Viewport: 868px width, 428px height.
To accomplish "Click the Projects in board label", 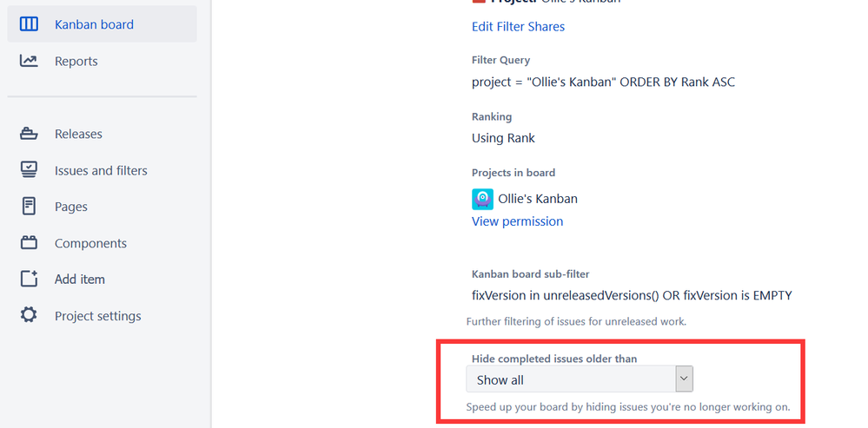I will click(x=514, y=173).
